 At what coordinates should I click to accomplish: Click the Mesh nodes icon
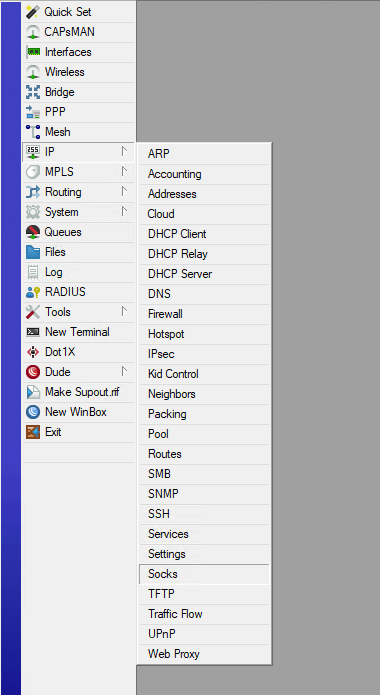pyautogui.click(x=33, y=132)
